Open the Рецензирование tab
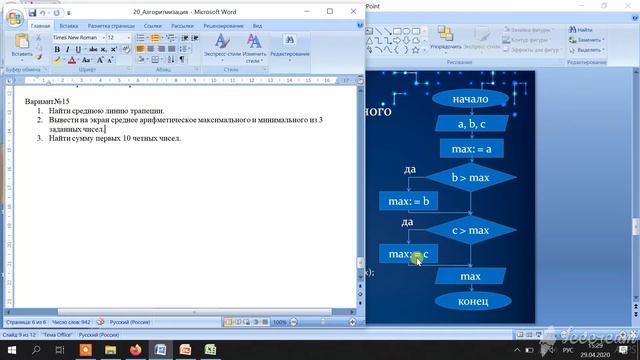The image size is (640, 360). [223, 26]
